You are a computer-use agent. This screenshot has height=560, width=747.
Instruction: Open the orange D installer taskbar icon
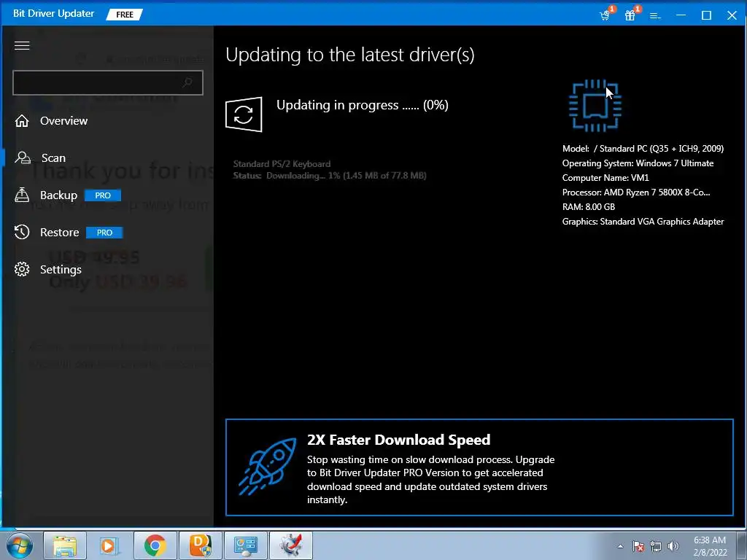[200, 545]
